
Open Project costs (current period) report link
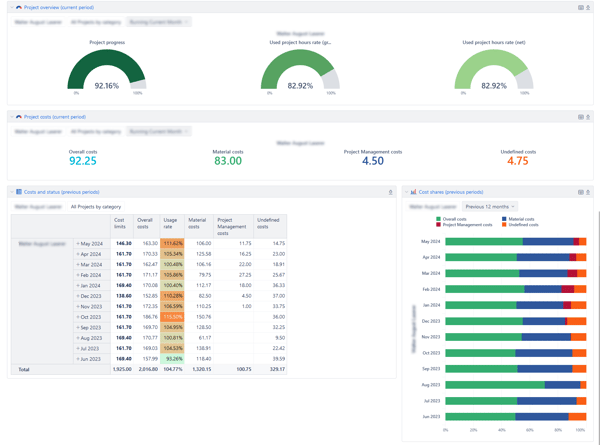(x=55, y=117)
